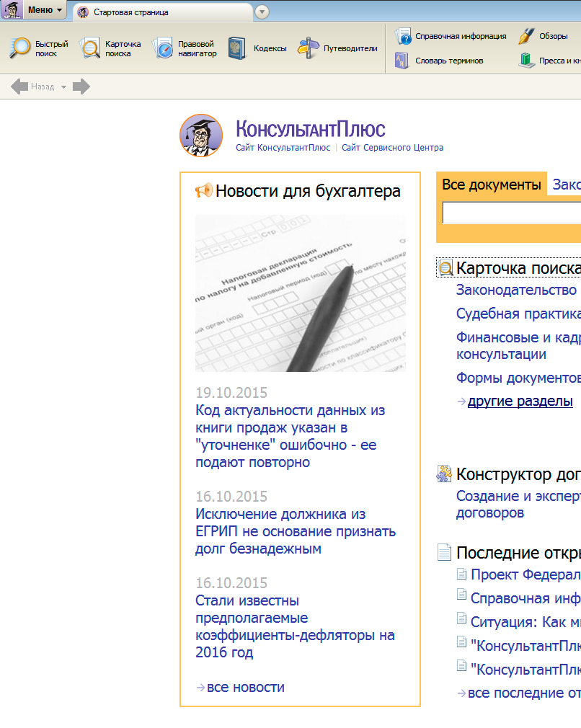This screenshot has width=581, height=728.
Task: Click the Новости для бухгалтера heading
Action: 308,191
